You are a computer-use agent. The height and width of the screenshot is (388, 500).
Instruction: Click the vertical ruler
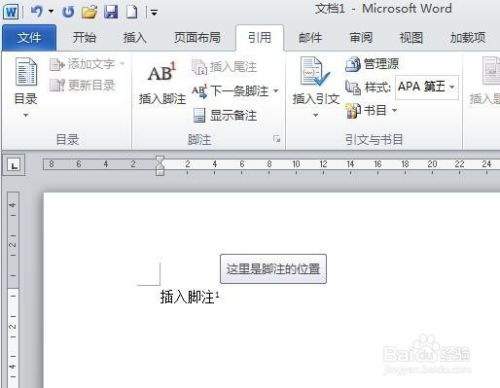(13, 290)
